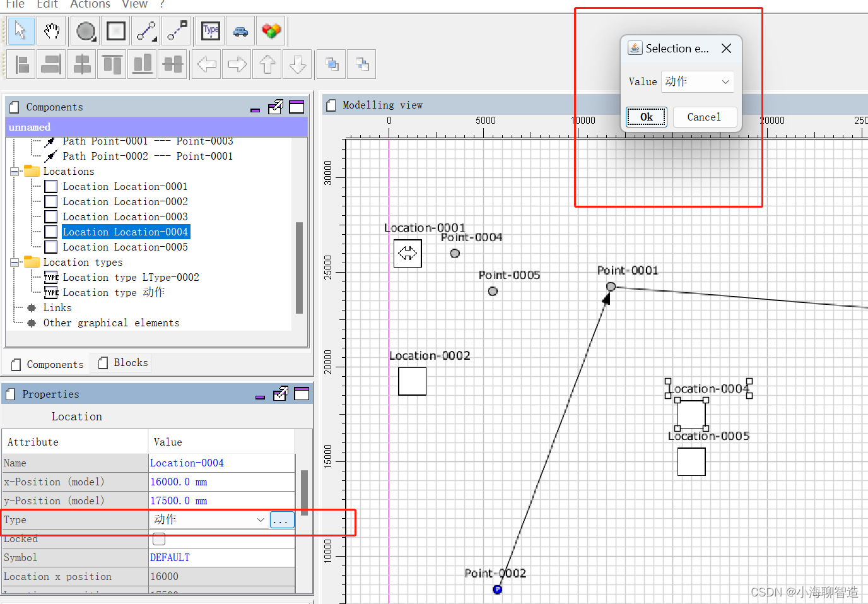Align selected elements to top
Image resolution: width=868 pixels, height=604 pixels.
(112, 64)
